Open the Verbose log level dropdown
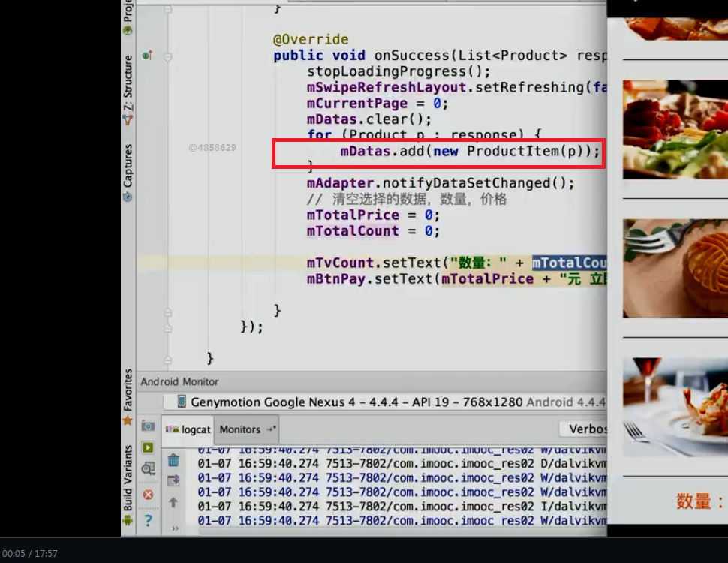 pos(583,429)
